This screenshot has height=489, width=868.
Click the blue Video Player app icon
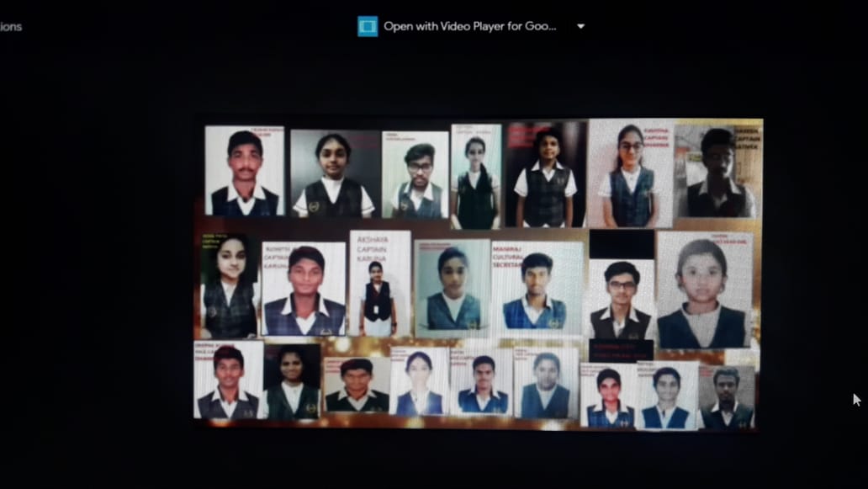coord(368,26)
